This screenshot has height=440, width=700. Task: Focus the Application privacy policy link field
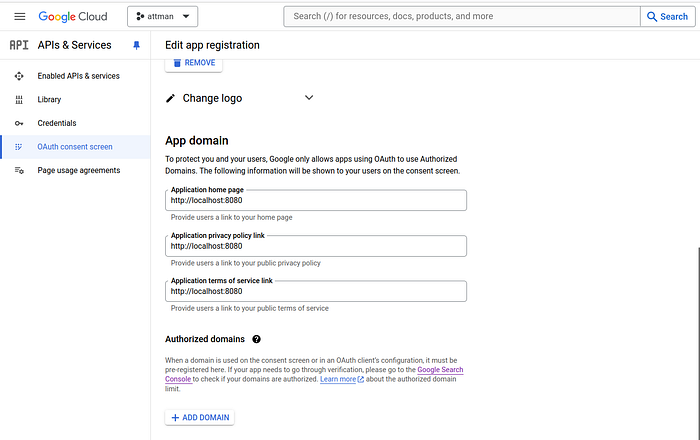tap(316, 246)
